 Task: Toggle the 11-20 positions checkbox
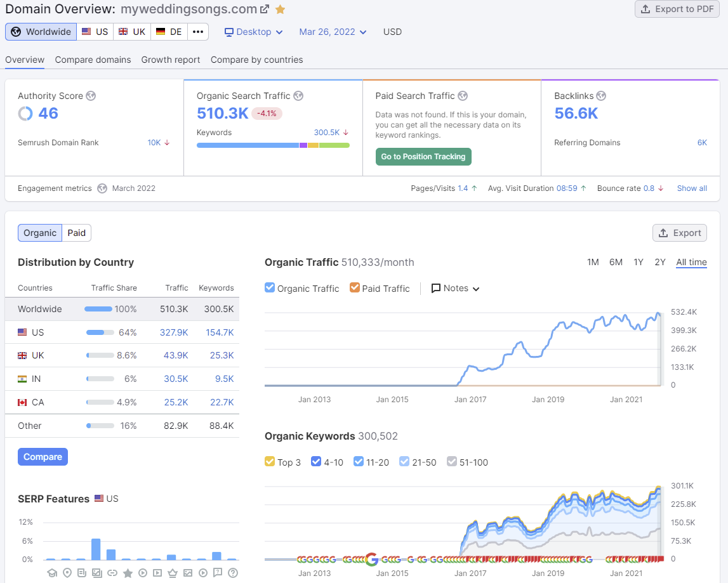pos(359,461)
